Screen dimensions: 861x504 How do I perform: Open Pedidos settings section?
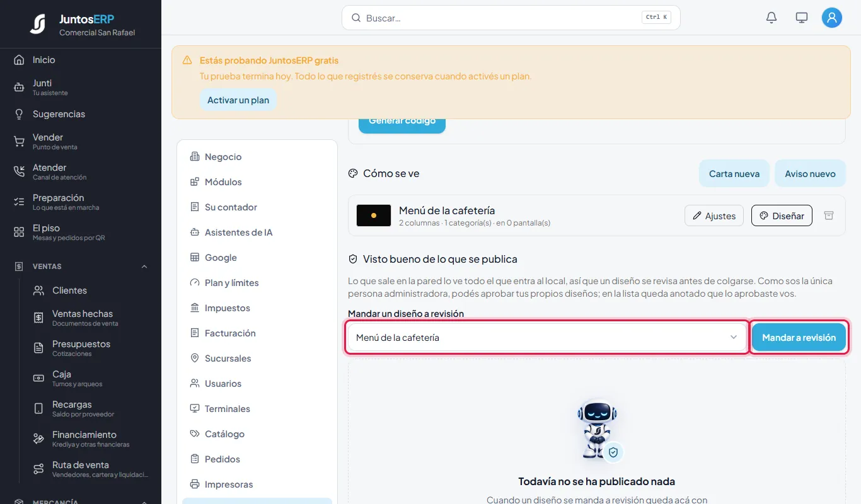pyautogui.click(x=257, y=459)
